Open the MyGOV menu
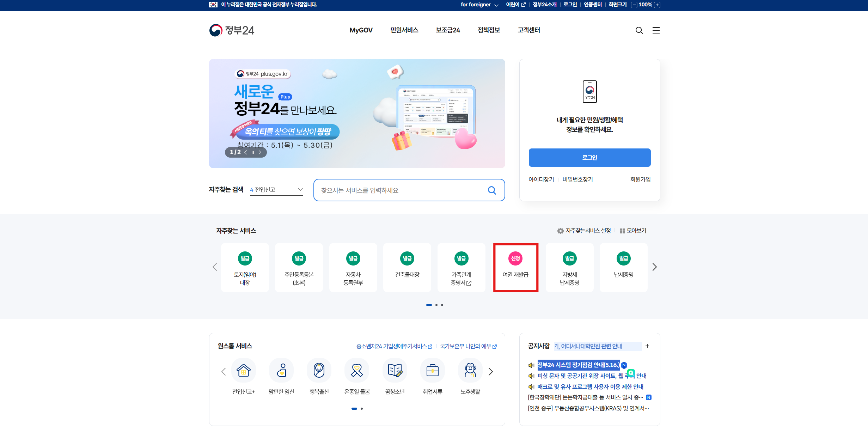The width and height of the screenshot is (868, 433). 361,30
